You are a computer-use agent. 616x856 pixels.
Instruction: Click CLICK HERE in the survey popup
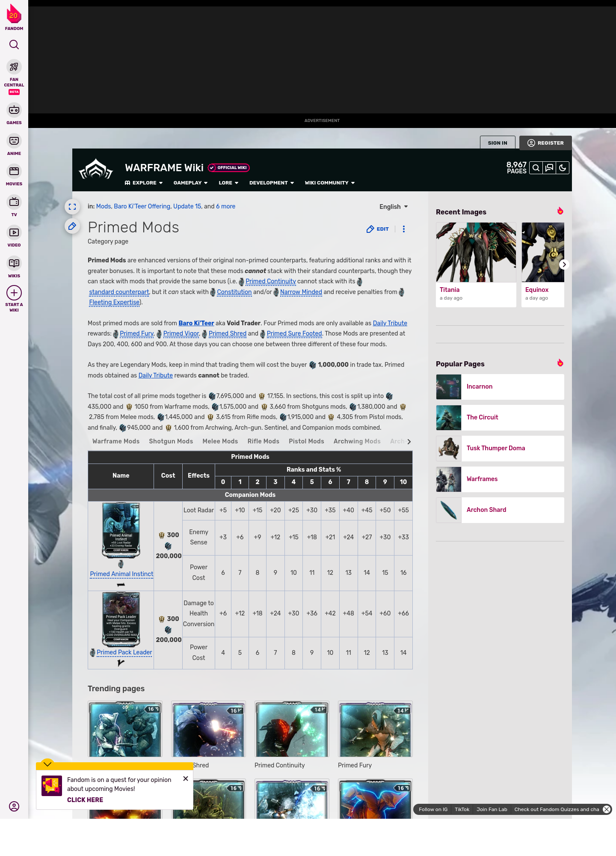85,800
